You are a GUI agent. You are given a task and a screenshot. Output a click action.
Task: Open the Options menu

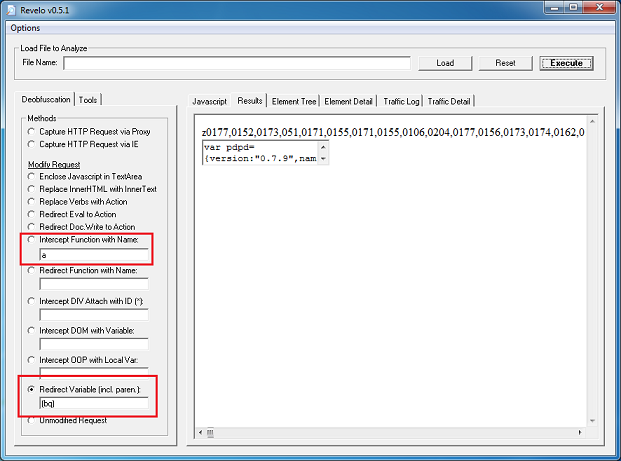[x=25, y=28]
